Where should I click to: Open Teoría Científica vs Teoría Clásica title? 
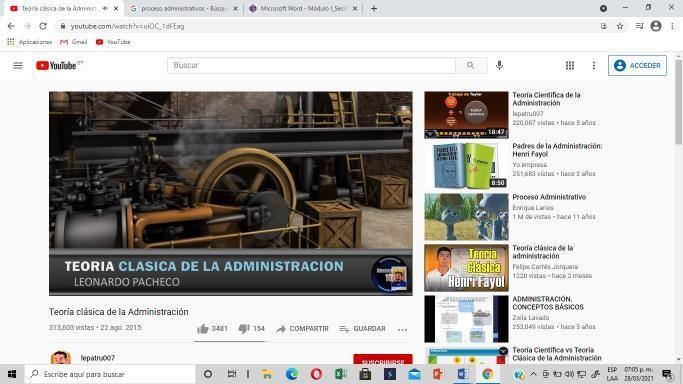557,354
